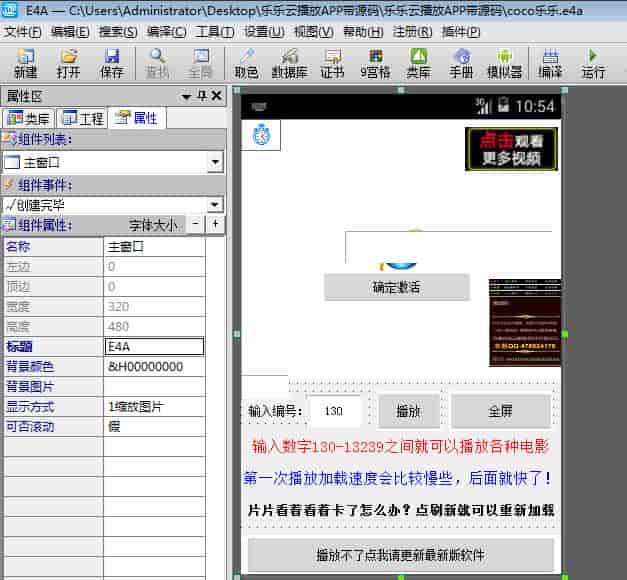Click the 背景颜色 value &H00000000
This screenshot has width=627, height=580.
point(154,367)
